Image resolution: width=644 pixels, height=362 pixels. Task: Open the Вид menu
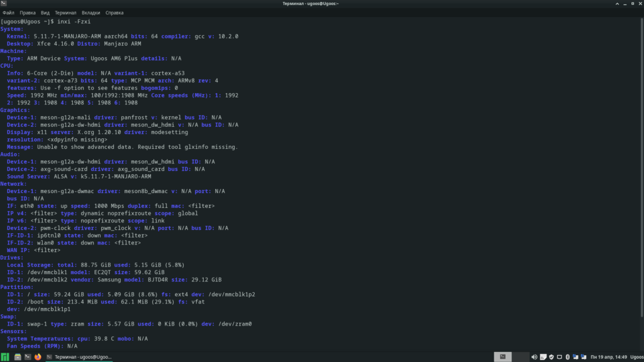click(45, 13)
